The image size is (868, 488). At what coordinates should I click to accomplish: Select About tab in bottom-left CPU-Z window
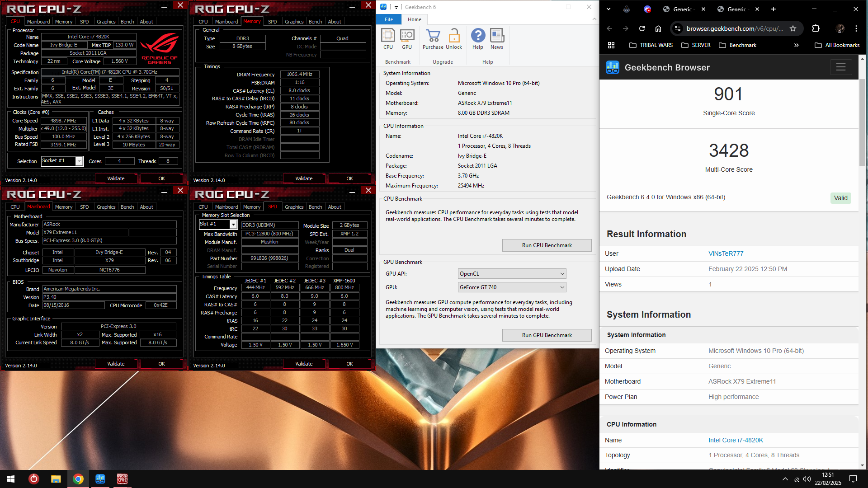point(146,207)
